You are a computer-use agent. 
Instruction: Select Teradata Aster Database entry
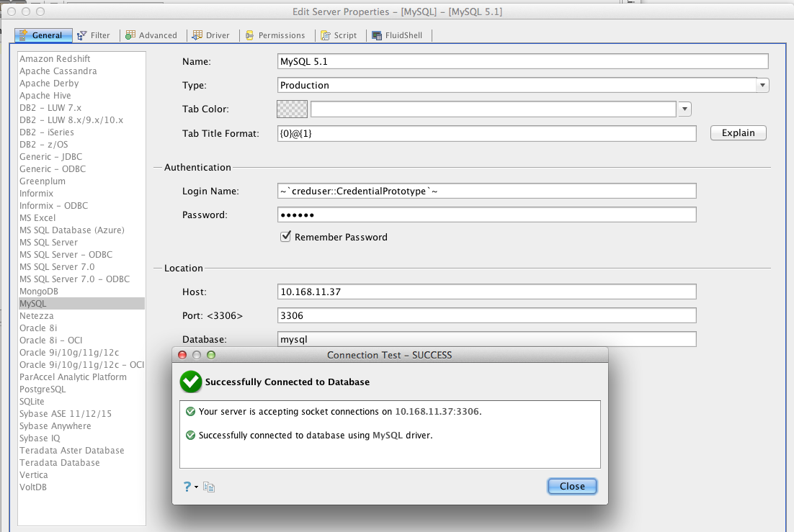pyautogui.click(x=71, y=451)
